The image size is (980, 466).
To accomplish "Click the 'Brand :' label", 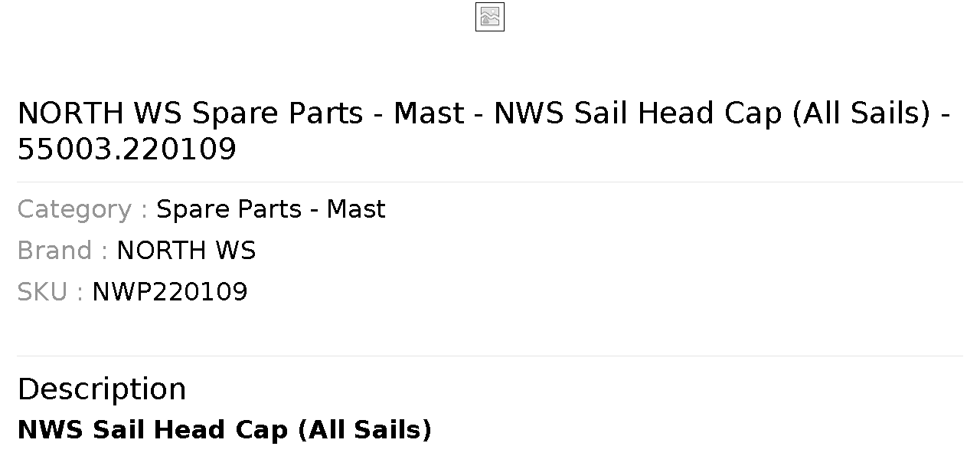I will [x=63, y=251].
